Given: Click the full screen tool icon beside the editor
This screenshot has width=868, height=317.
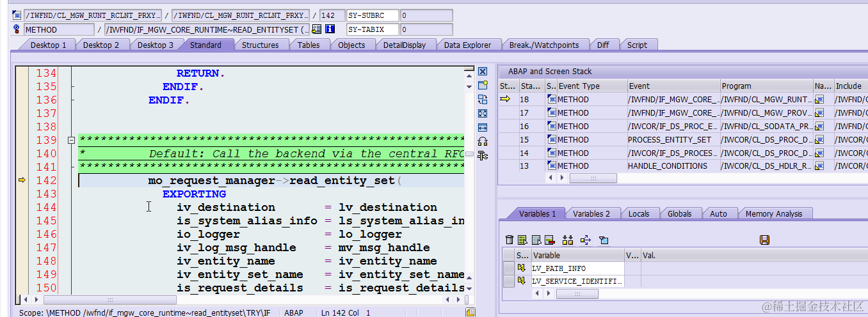Looking at the screenshot, I should (483, 113).
